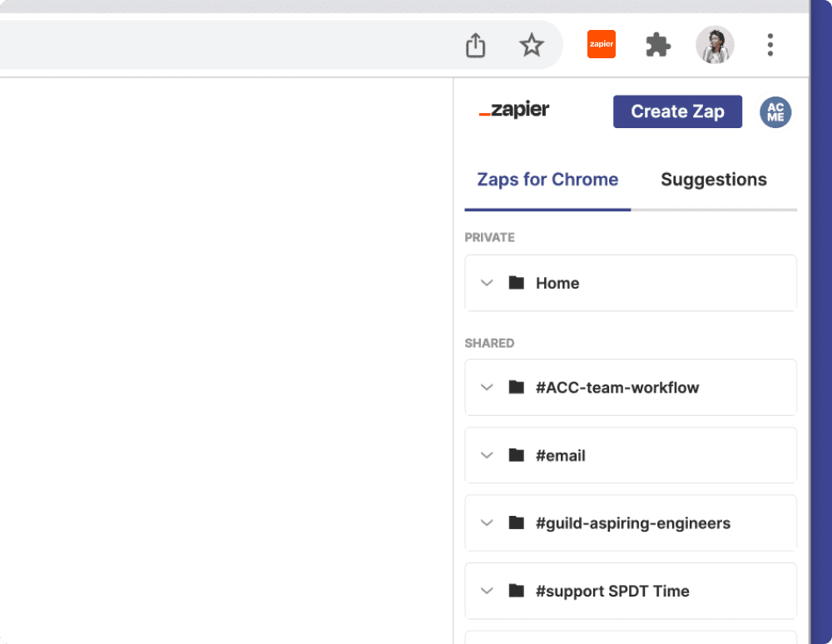Select the Zaps for Chrome tab

point(547,179)
